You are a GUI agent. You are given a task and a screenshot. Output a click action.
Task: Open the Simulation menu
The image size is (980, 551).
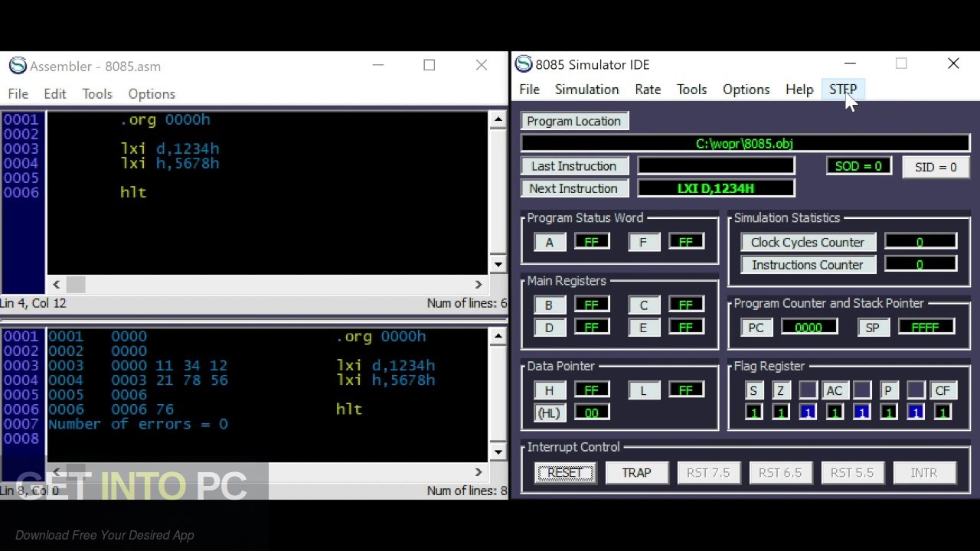[586, 90]
